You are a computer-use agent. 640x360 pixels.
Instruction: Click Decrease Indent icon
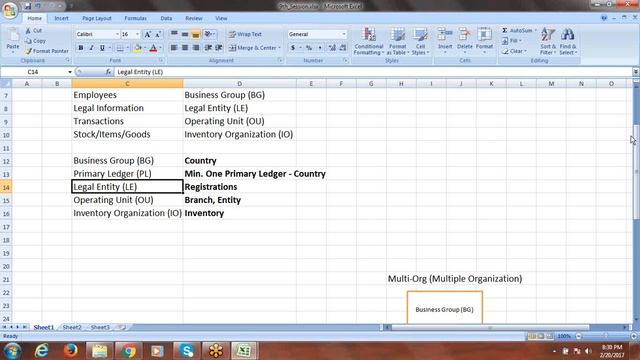pos(208,48)
